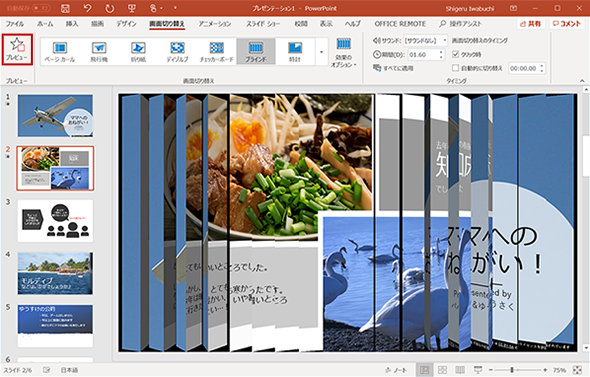Adjust the Duration spinner value
The height and width of the screenshot is (377, 590).
441,55
